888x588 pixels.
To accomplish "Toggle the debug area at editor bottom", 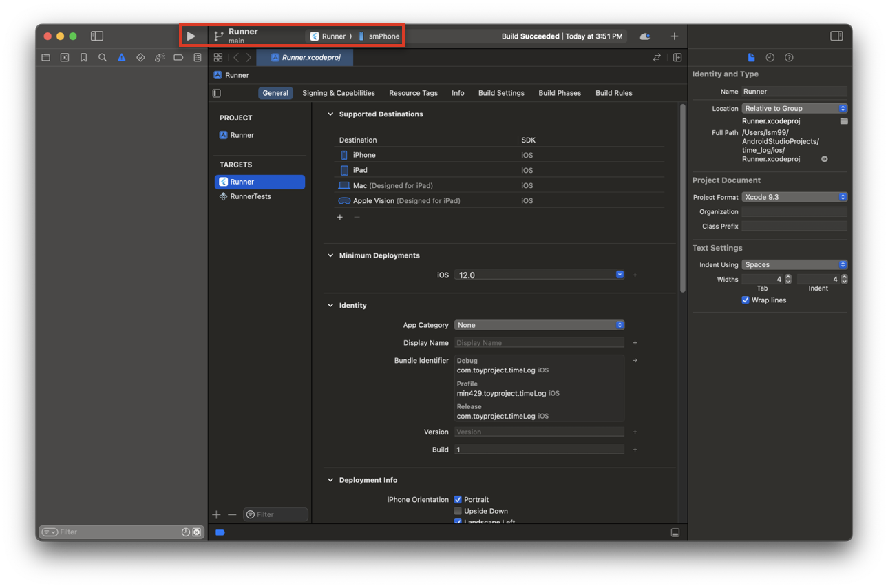I will (675, 533).
